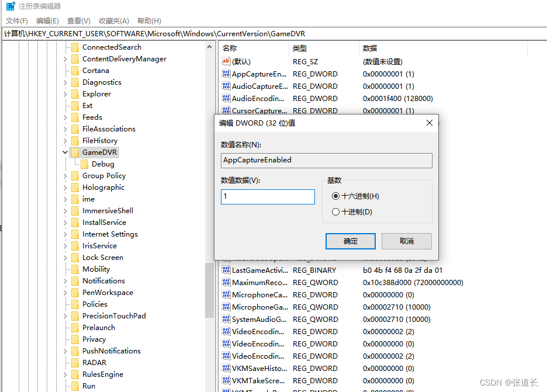Click inside the 数值数据 value field

point(267,196)
